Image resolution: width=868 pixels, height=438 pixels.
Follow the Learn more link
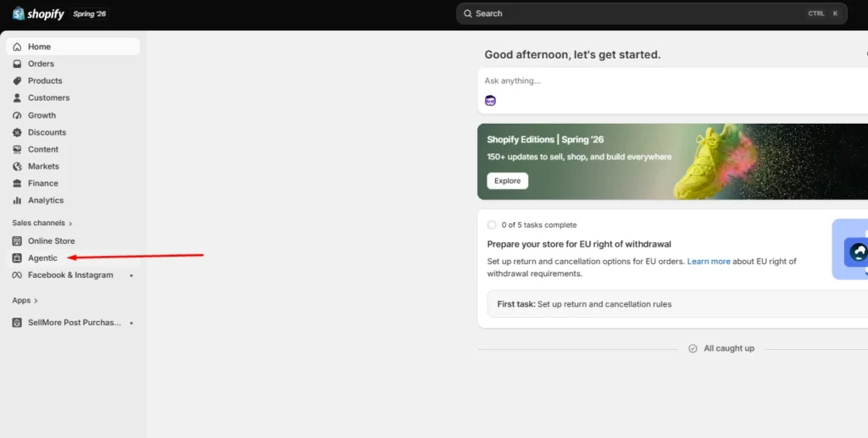(709, 261)
